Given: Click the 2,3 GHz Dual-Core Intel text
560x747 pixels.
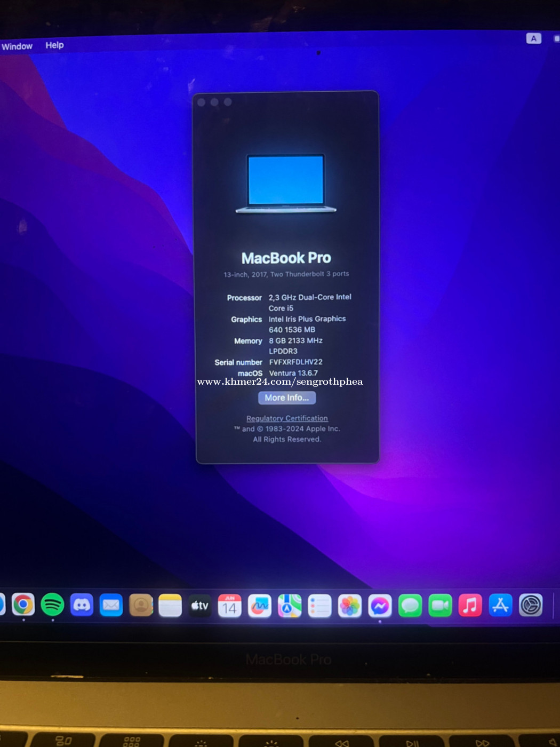Looking at the screenshot, I should [310, 297].
